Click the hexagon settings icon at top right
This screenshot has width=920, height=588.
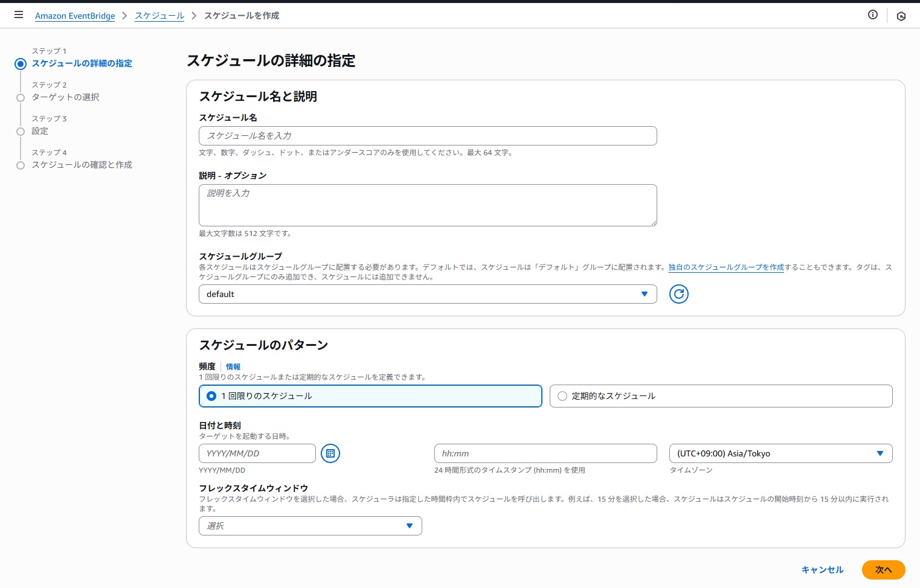click(x=901, y=16)
